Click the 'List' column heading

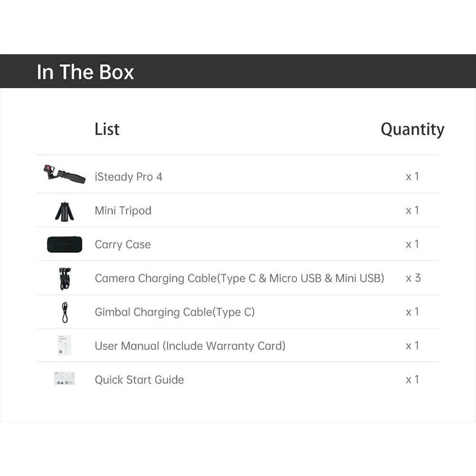coord(107,129)
